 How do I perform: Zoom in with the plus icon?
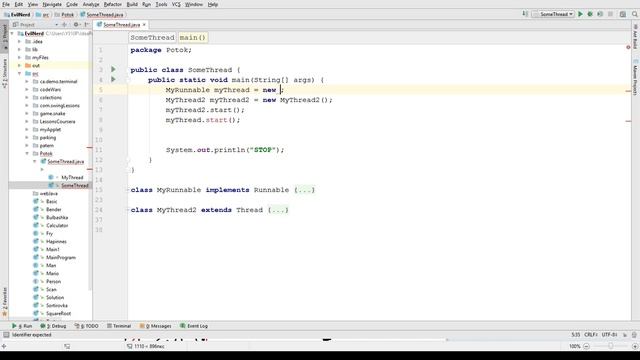coord(635,346)
